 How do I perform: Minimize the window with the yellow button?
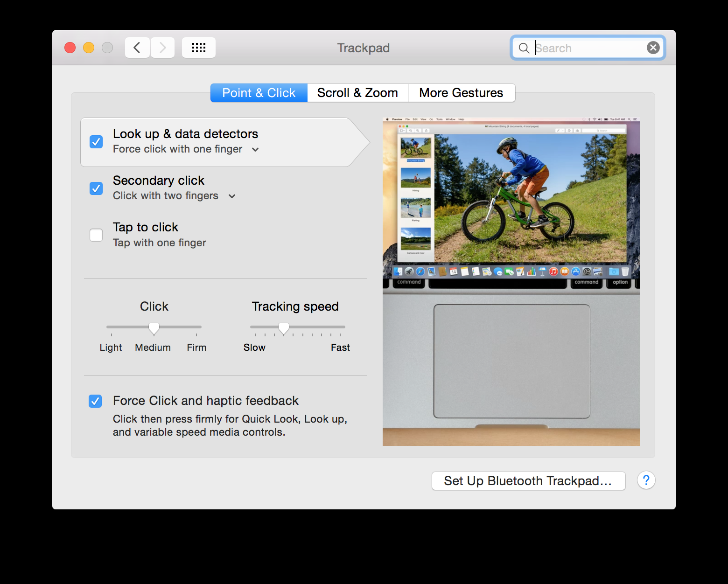point(89,48)
